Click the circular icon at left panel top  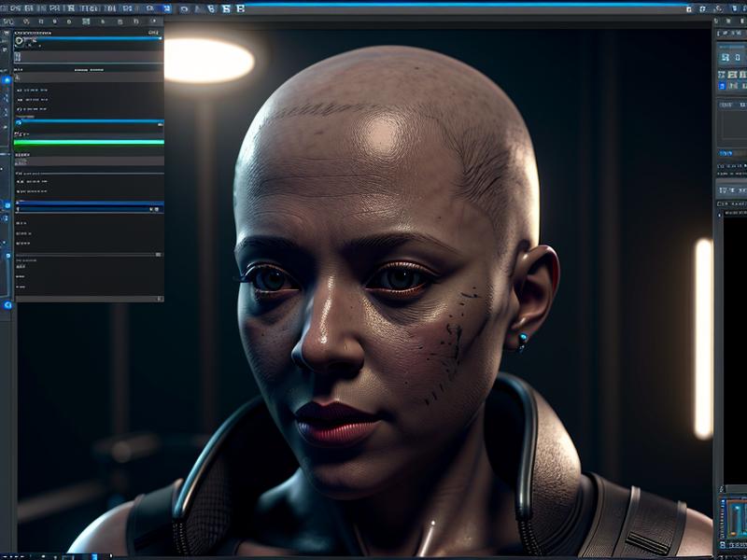coord(20,41)
